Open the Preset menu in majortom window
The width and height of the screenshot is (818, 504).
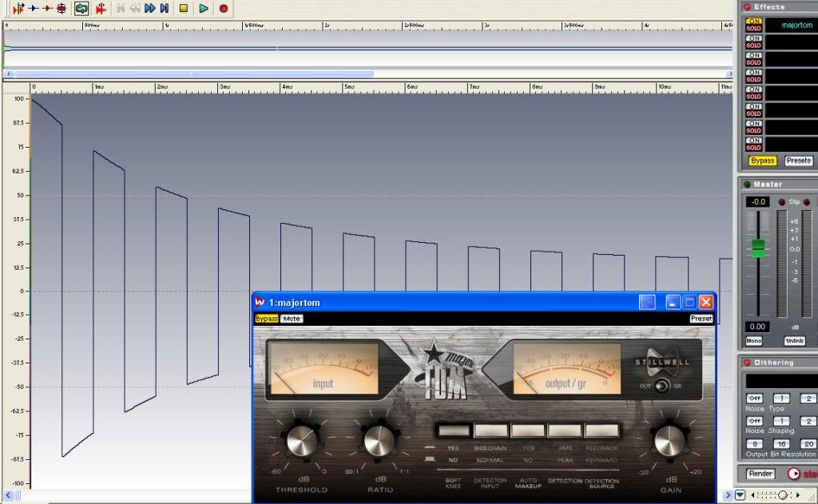(x=701, y=319)
